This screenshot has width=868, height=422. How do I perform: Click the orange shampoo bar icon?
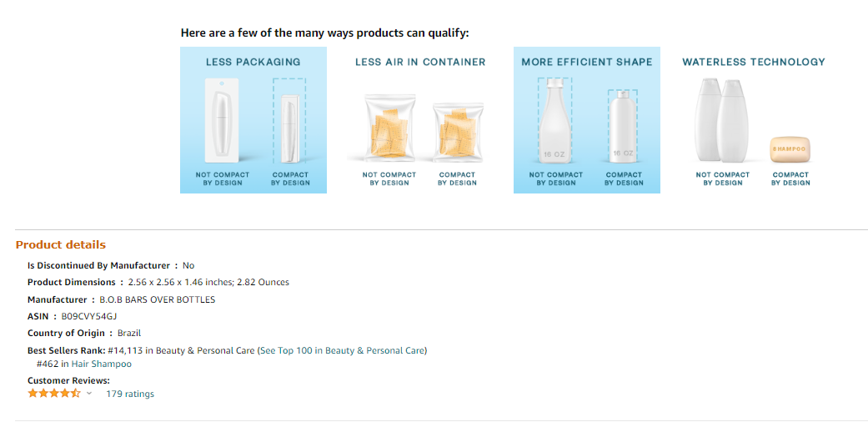pyautogui.click(x=790, y=149)
